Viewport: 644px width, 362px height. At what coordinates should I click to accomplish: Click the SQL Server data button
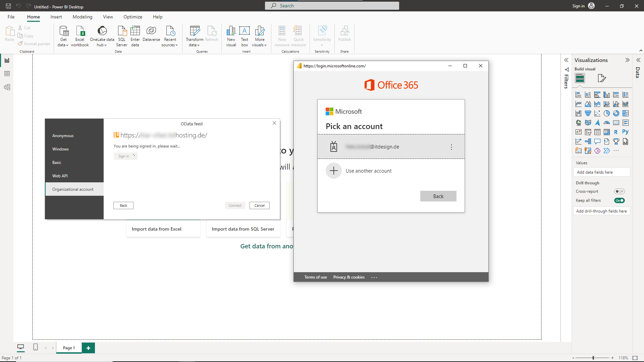[122, 36]
